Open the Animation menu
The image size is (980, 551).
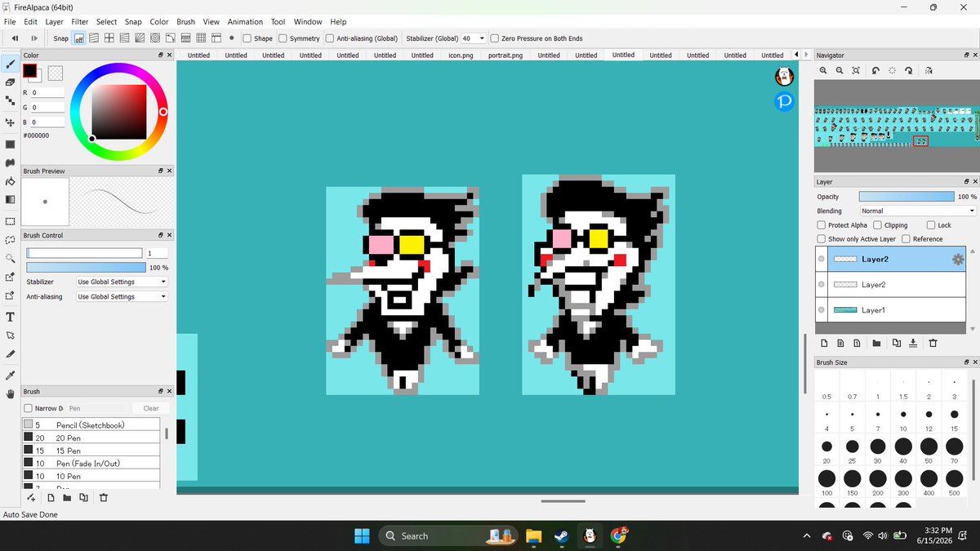pyautogui.click(x=245, y=22)
